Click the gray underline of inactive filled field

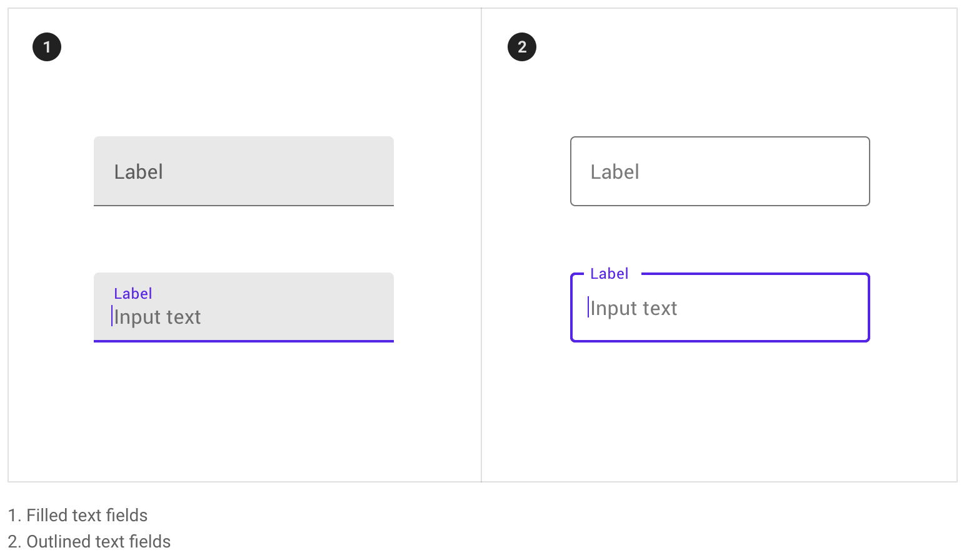point(244,206)
